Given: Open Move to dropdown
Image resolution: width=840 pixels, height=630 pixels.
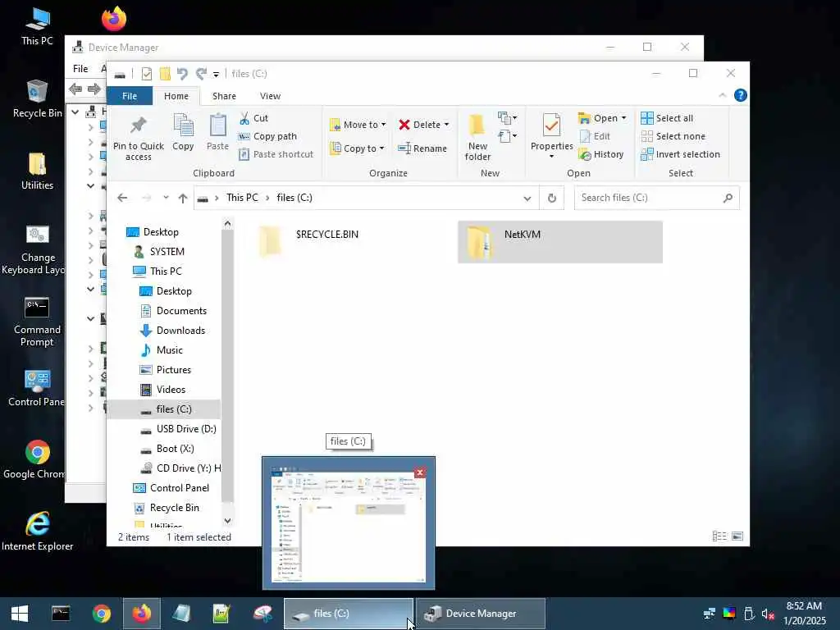Looking at the screenshot, I should coord(358,125).
